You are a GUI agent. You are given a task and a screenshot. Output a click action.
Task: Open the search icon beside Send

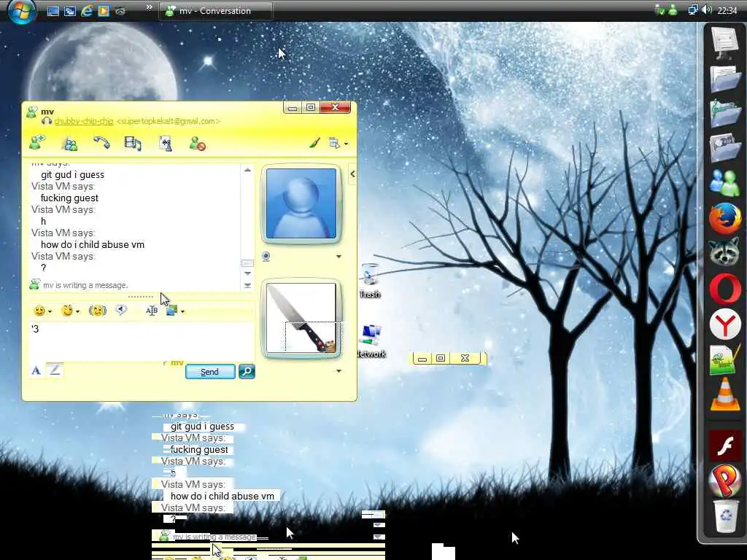(247, 371)
